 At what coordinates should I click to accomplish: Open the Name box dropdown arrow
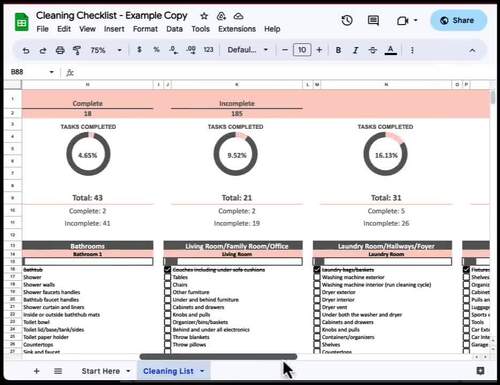tap(51, 72)
